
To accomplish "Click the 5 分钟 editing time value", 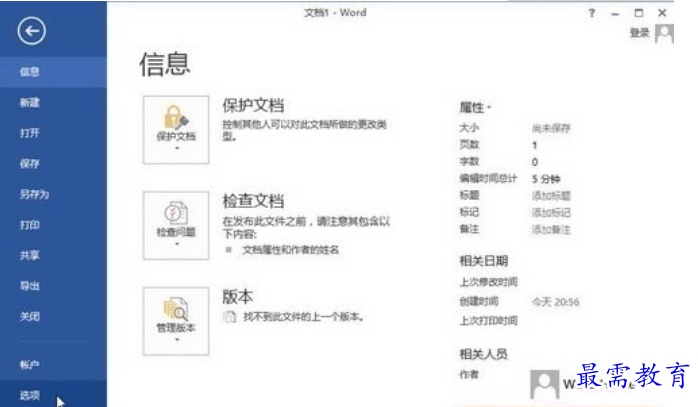I will [546, 179].
